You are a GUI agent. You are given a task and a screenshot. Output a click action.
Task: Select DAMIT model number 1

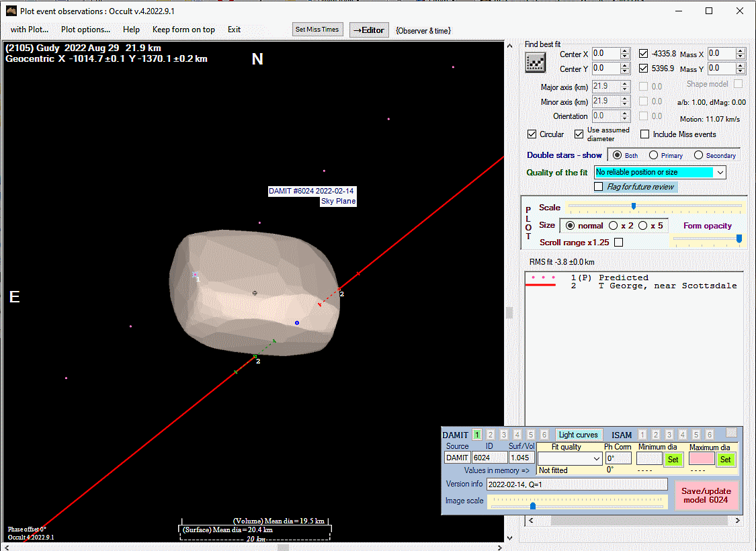477,435
